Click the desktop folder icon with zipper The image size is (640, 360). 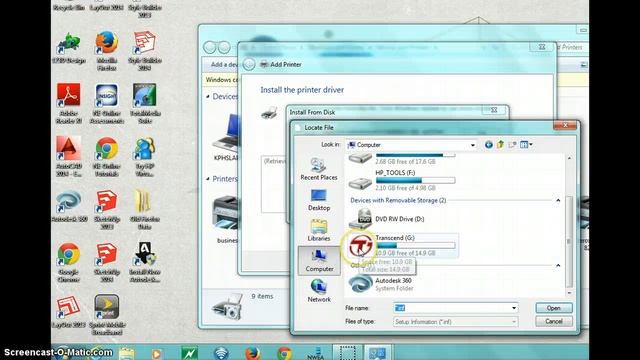click(144, 209)
